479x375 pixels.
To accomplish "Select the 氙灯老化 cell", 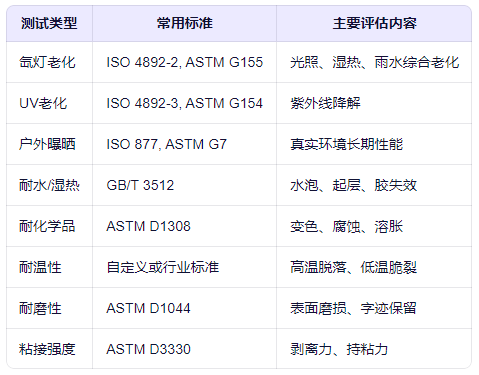I will pos(49,62).
